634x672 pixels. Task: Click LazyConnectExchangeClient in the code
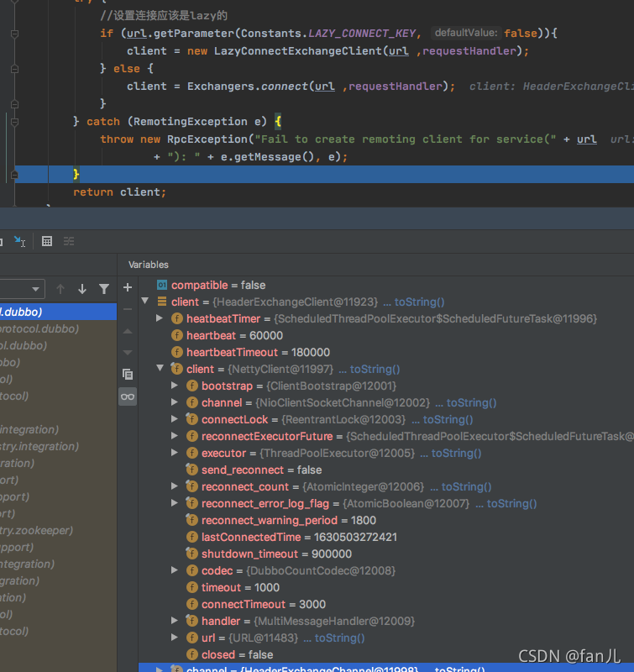[298, 51]
